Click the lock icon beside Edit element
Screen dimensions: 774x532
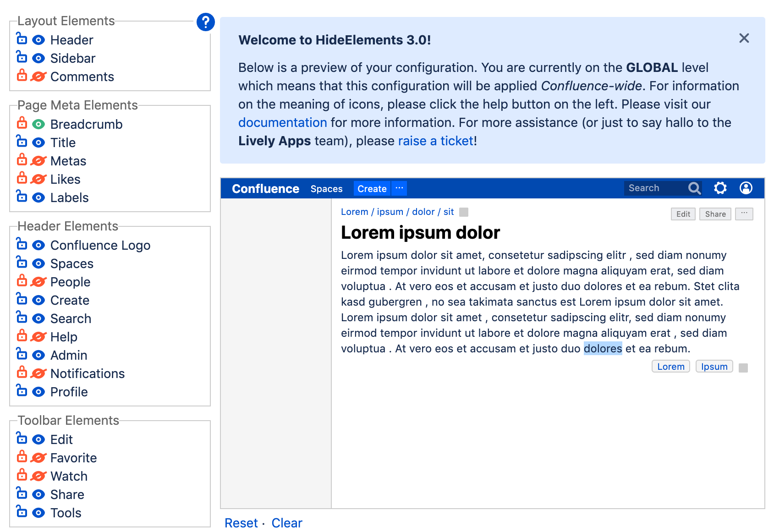(22, 438)
